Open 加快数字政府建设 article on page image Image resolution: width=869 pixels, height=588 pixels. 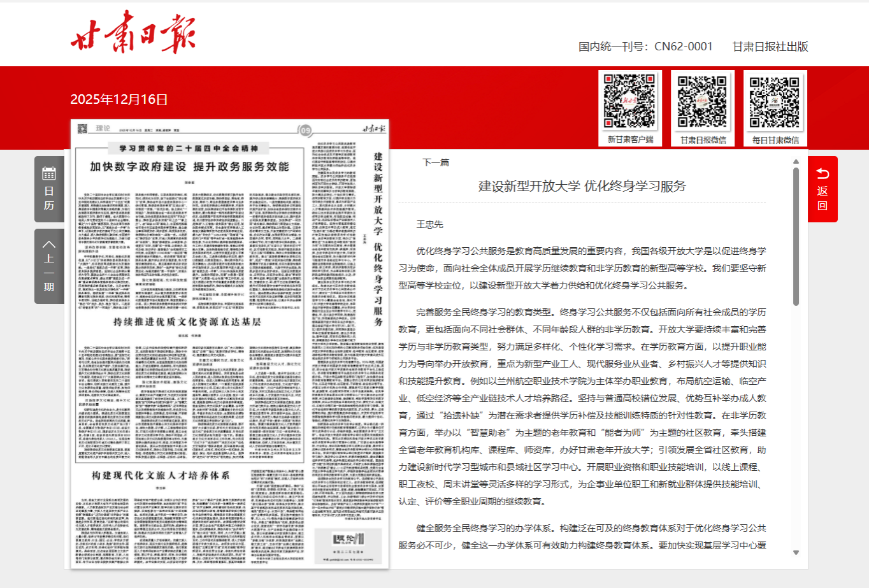click(x=189, y=167)
